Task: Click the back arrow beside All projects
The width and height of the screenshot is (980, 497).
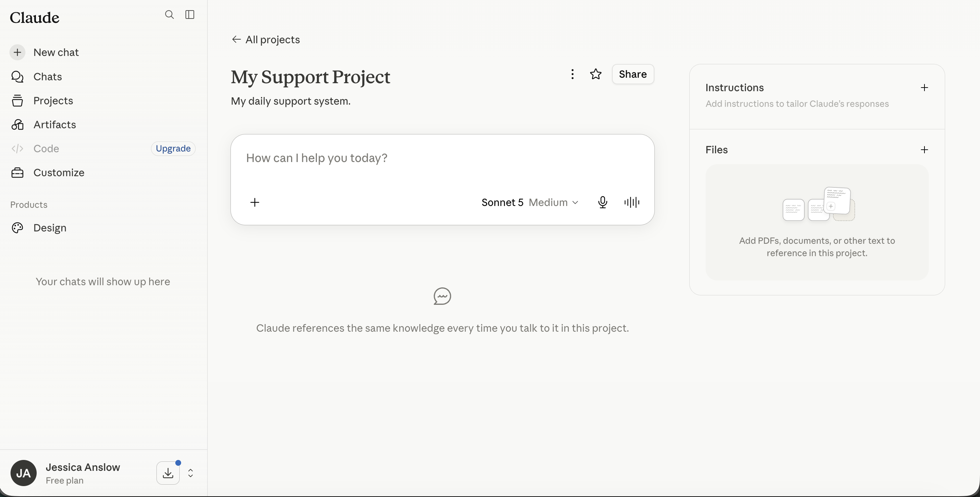Action: point(236,40)
